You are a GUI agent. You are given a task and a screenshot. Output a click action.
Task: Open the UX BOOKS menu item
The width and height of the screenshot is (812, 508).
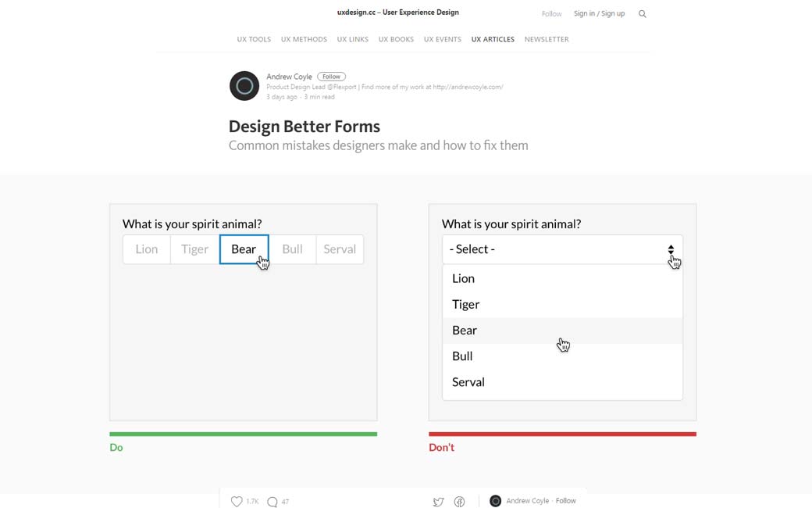[396, 39]
